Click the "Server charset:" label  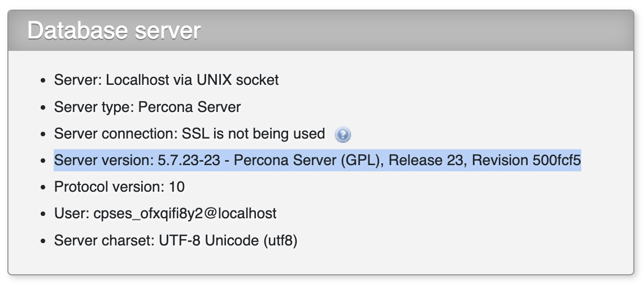click(x=99, y=241)
